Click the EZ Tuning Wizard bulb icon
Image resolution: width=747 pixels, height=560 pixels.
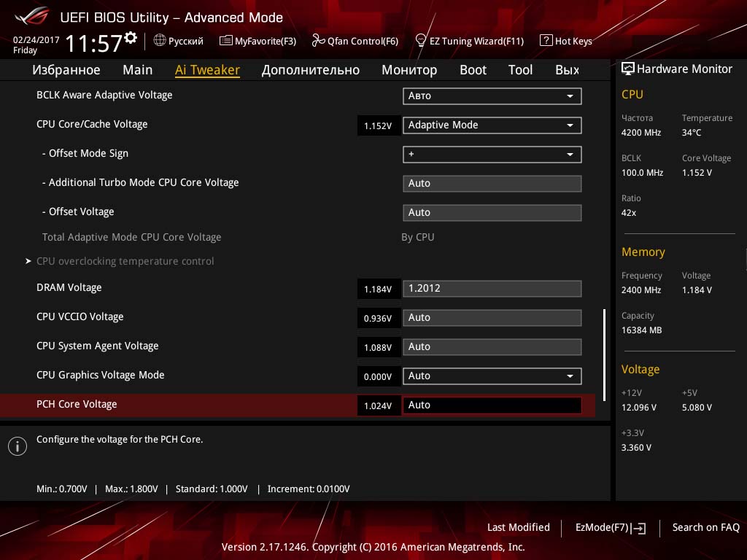[421, 41]
